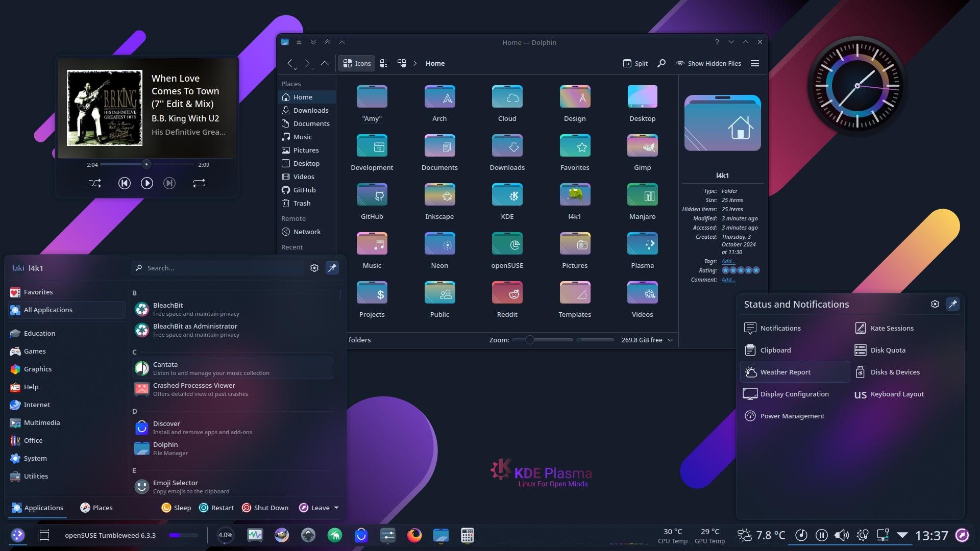980x551 pixels.
Task: Go up one folder in Dolphin
Action: click(x=325, y=63)
